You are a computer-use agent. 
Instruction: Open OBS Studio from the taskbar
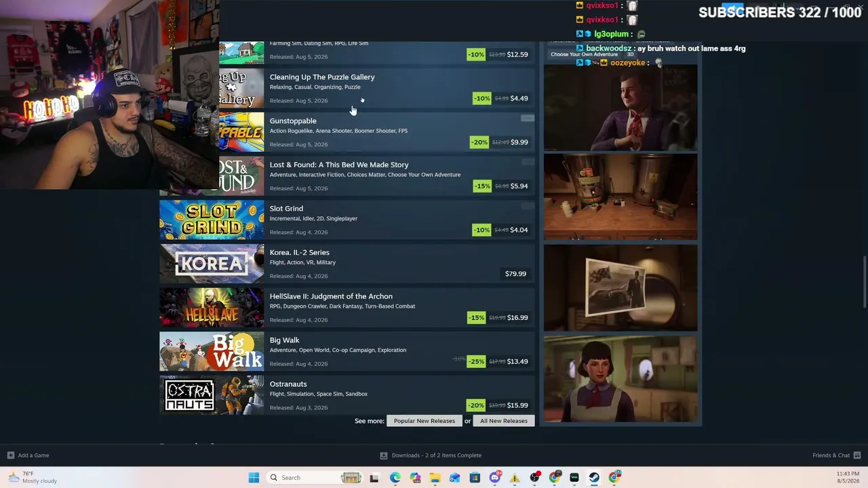[x=535, y=478]
